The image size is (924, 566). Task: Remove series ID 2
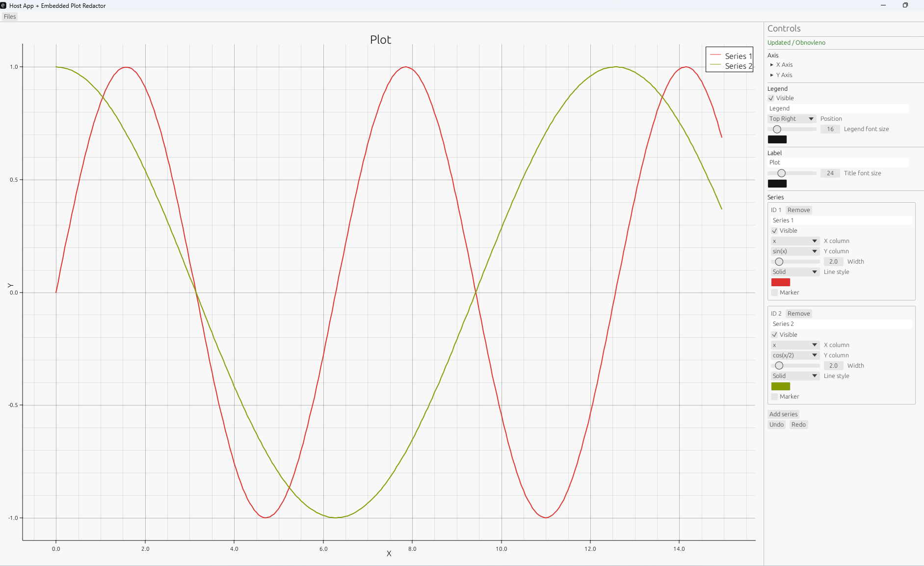point(798,314)
